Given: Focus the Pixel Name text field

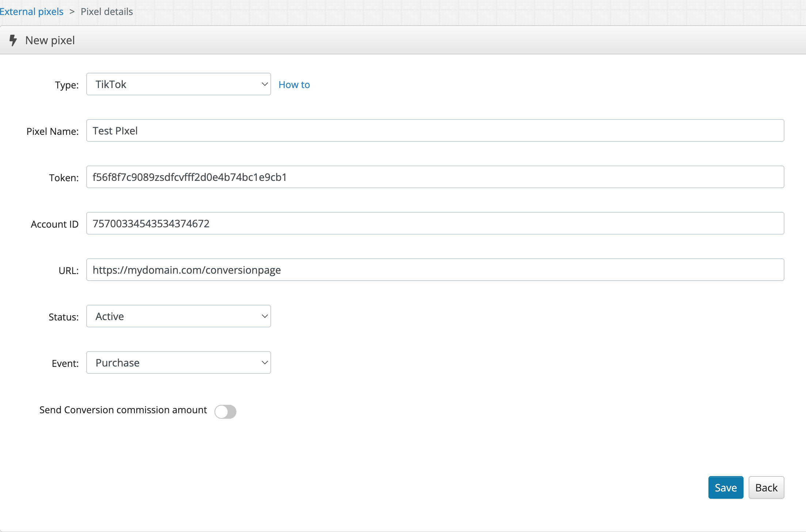Looking at the screenshot, I should 435,131.
